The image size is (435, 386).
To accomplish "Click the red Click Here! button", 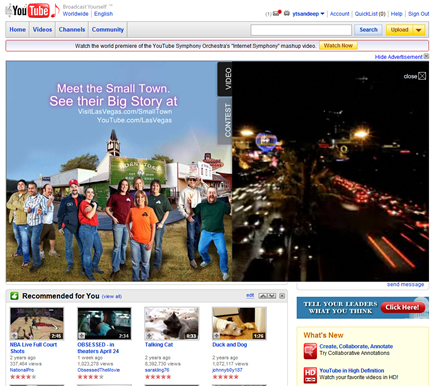I will pyautogui.click(x=402, y=307).
